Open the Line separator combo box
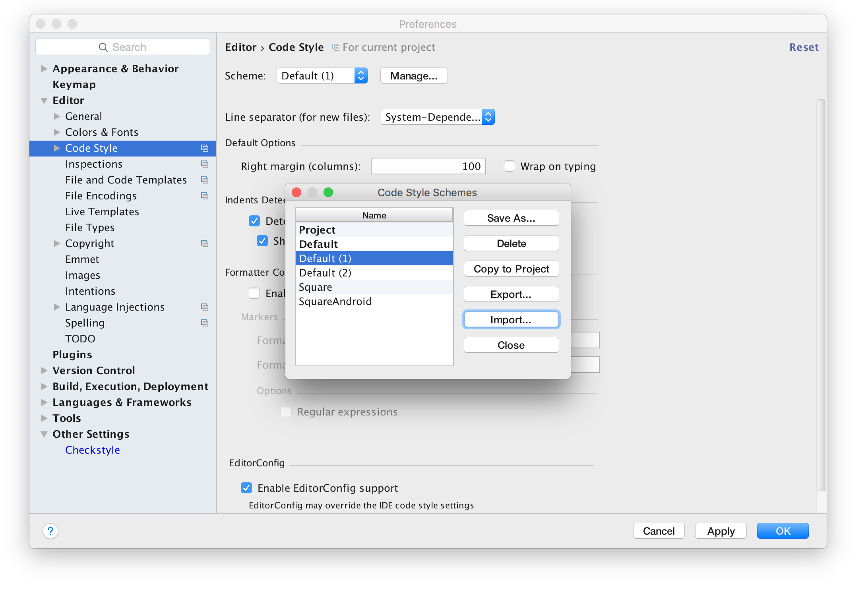868x599 pixels. coord(438,117)
